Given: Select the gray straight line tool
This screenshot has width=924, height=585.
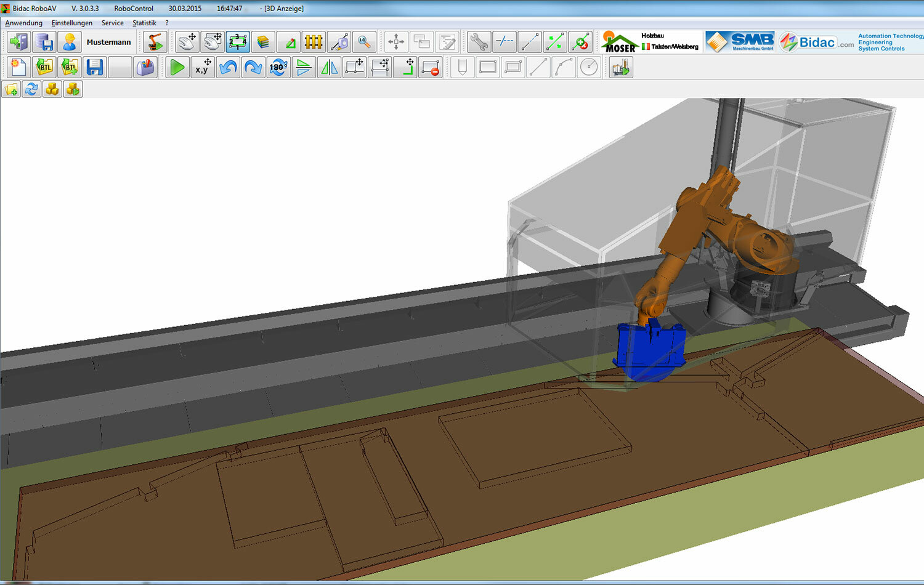Looking at the screenshot, I should coord(538,67).
